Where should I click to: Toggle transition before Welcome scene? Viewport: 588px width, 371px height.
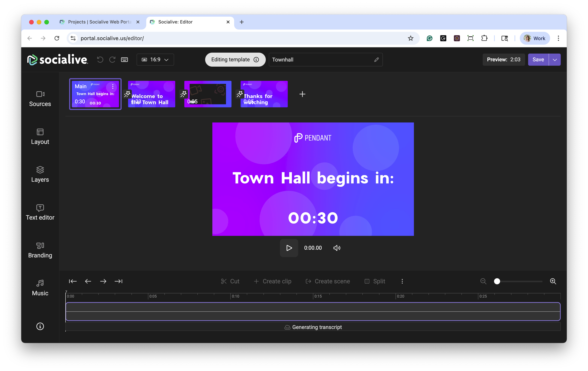pyautogui.click(x=127, y=94)
